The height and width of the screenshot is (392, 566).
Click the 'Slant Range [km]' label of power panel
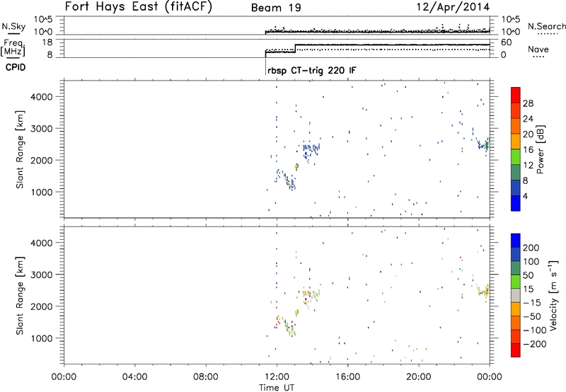tap(20, 149)
